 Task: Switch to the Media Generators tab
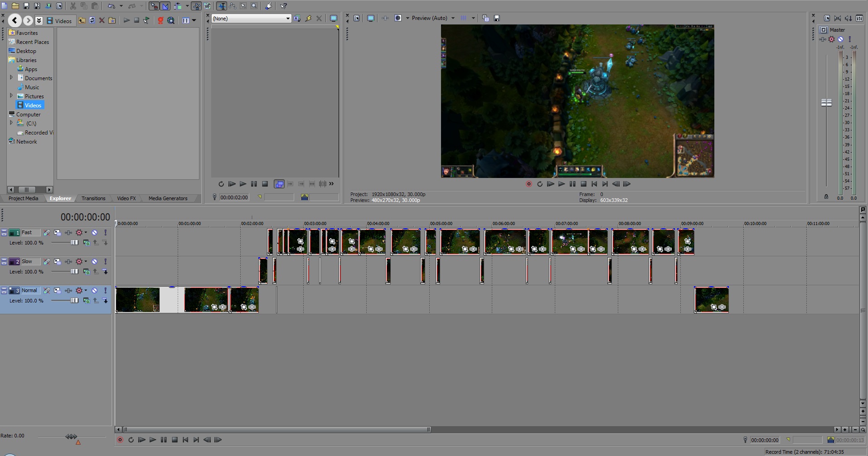tap(168, 198)
